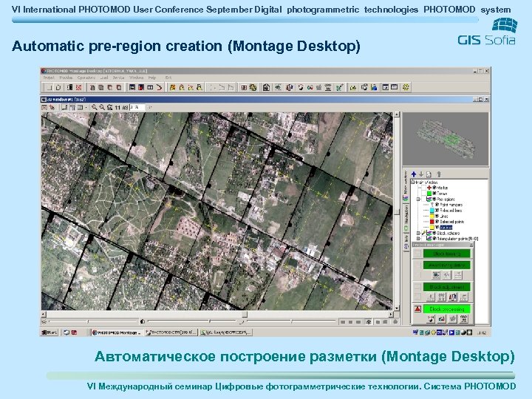Open the Service menu
The width and height of the screenshot is (532, 399).
(x=118, y=78)
